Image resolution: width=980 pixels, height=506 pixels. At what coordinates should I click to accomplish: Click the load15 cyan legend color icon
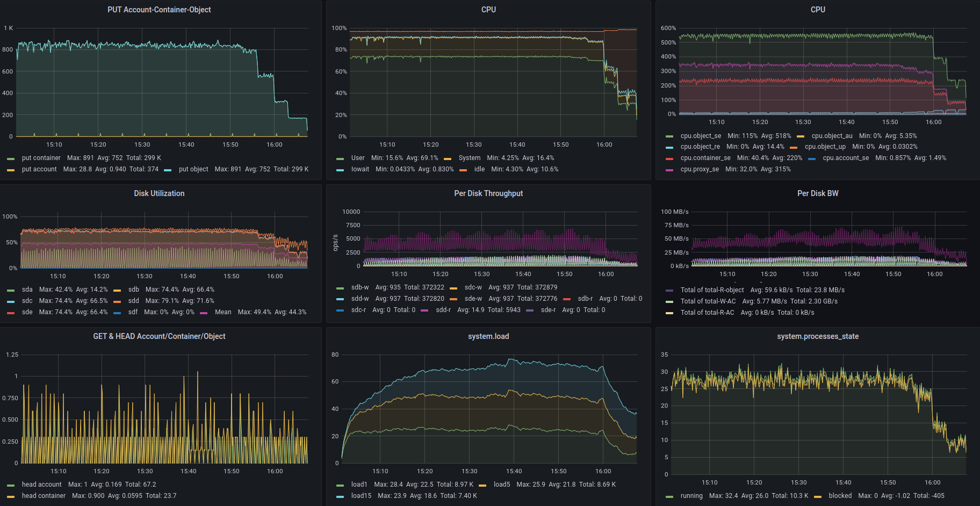coord(340,496)
